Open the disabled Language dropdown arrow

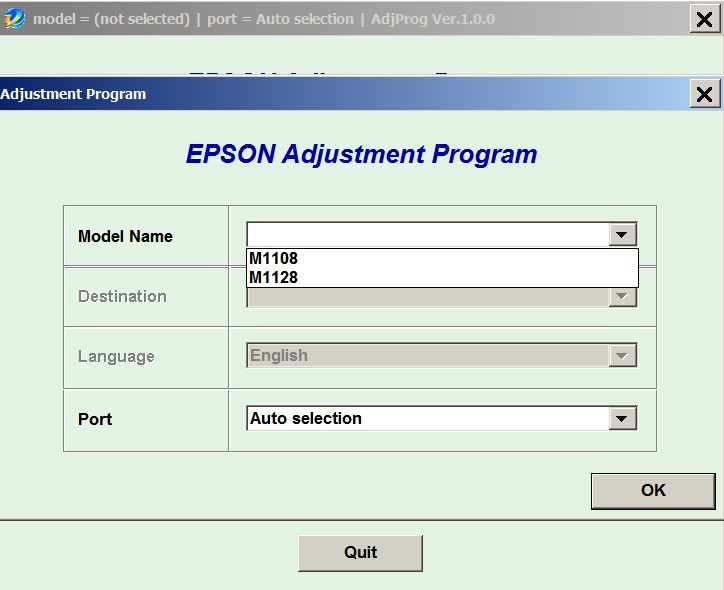621,355
